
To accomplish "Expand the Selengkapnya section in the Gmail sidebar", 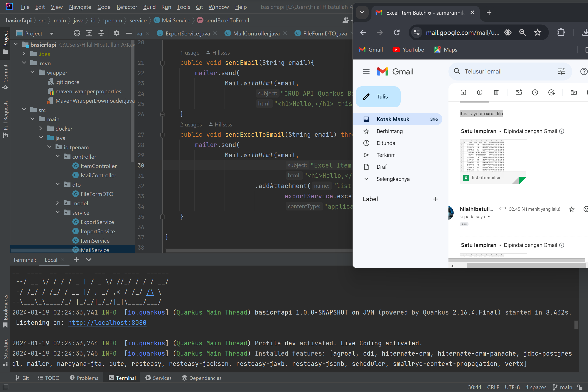I will [393, 179].
